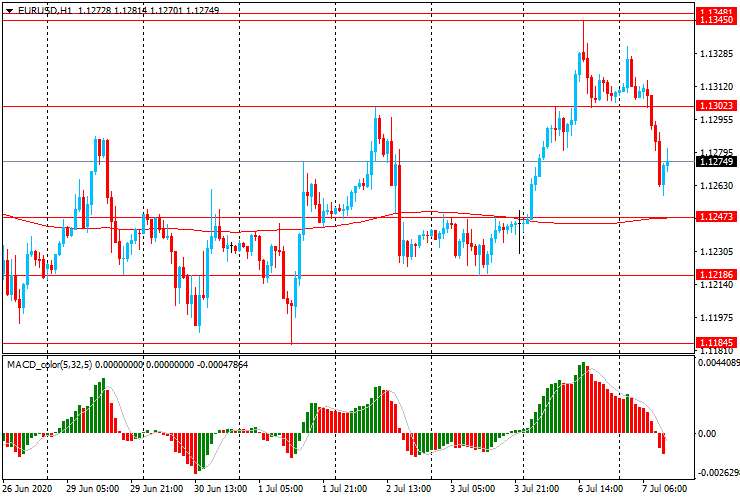
Task: Select the 1.13023 red price level tag
Action: click(x=716, y=106)
